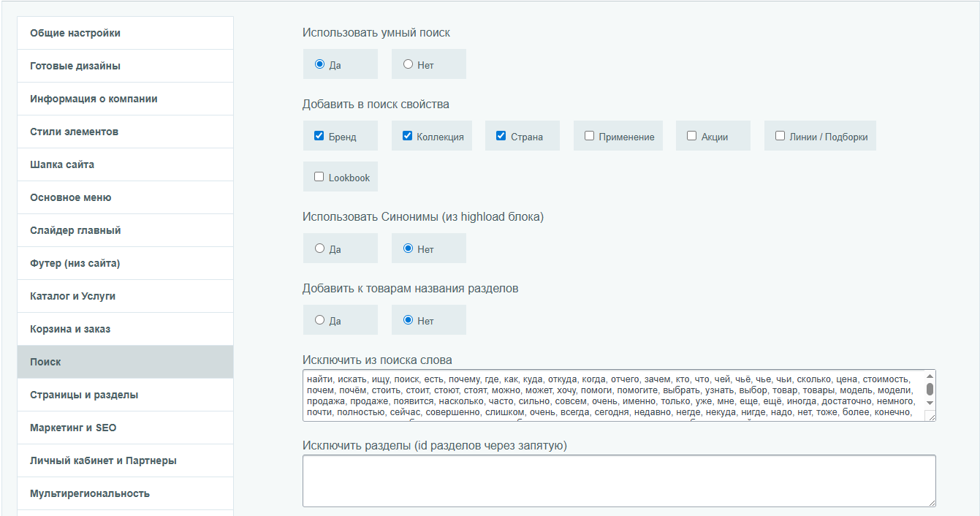
Task: Check the Акции property checkbox
Action: click(x=691, y=136)
